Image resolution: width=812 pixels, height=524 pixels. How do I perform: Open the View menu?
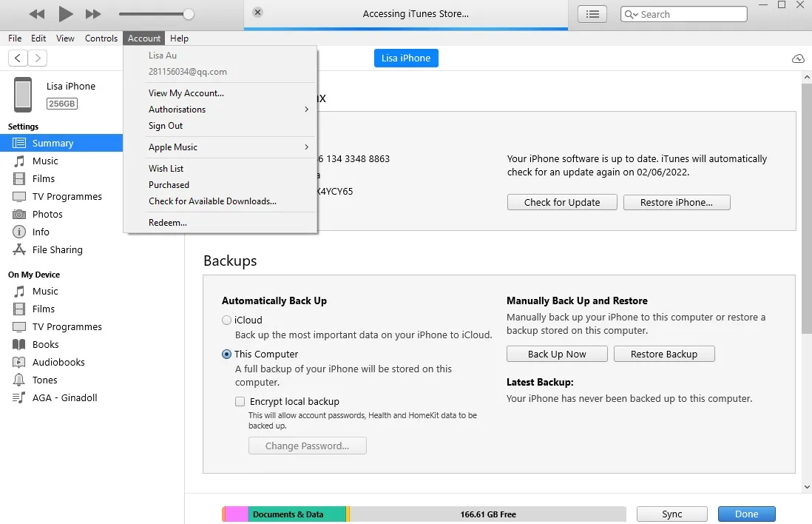click(x=65, y=38)
